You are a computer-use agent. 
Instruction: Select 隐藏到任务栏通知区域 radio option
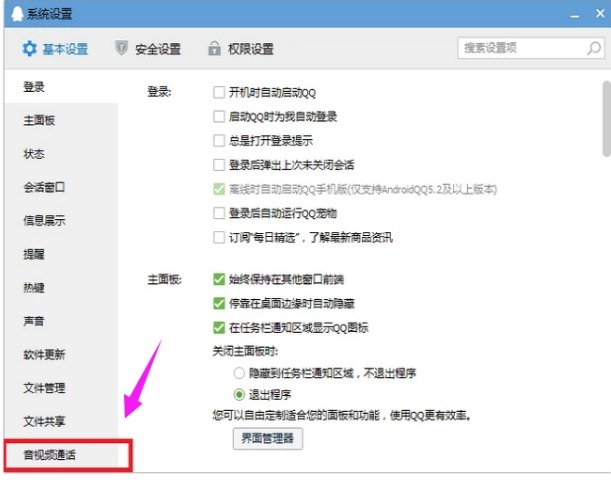tap(239, 373)
